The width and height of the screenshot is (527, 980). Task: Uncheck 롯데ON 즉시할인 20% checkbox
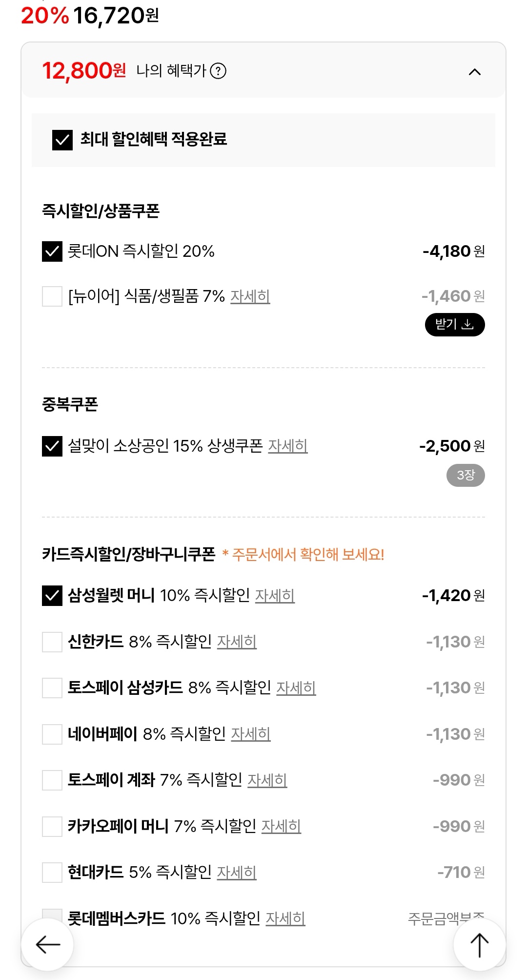52,251
